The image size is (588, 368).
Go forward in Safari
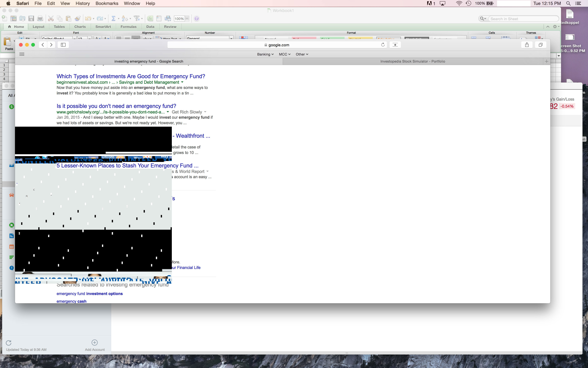coord(51,45)
